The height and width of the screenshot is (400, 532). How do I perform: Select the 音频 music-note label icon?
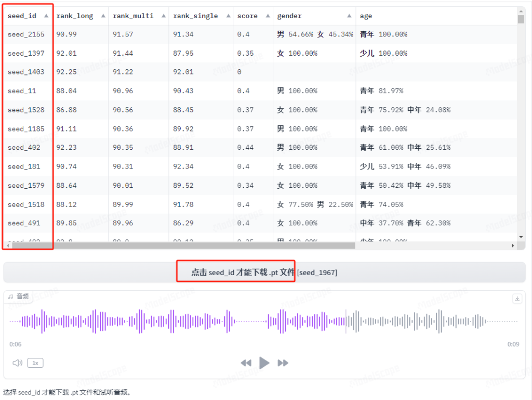[19, 295]
